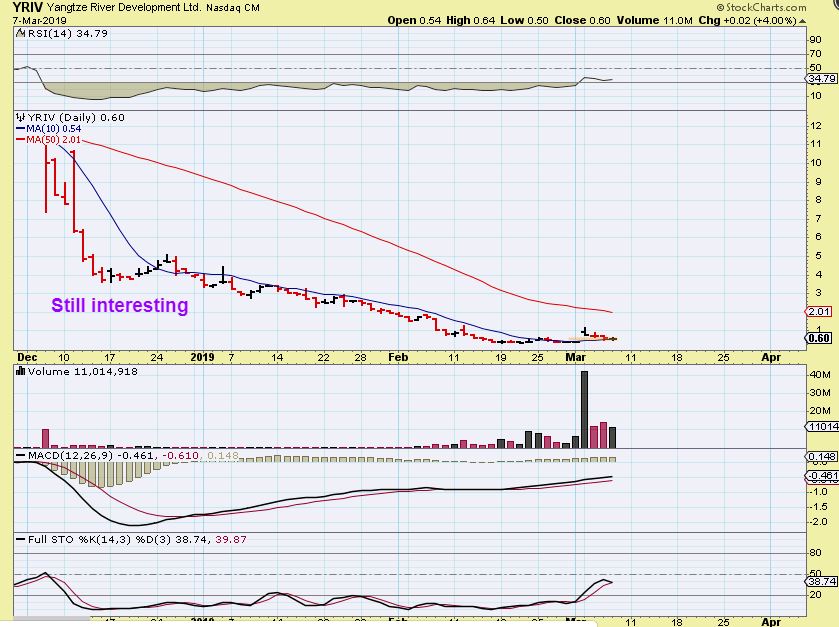The image size is (839, 627).
Task: Click the blue MA(10) legend line swatch
Action: click(21, 129)
